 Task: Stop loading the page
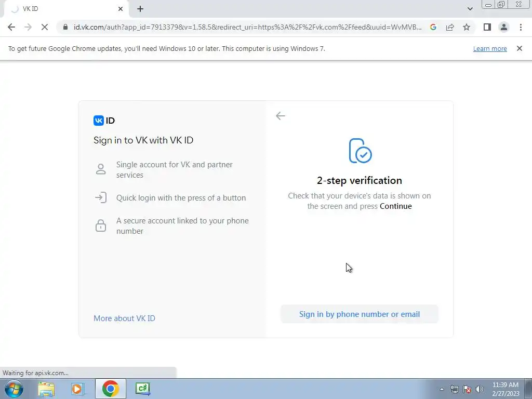point(45,27)
